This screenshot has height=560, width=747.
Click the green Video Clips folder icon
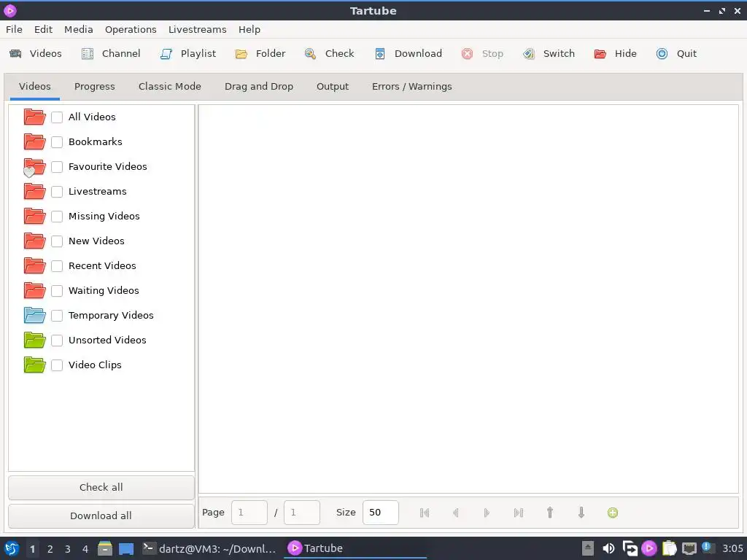point(34,365)
